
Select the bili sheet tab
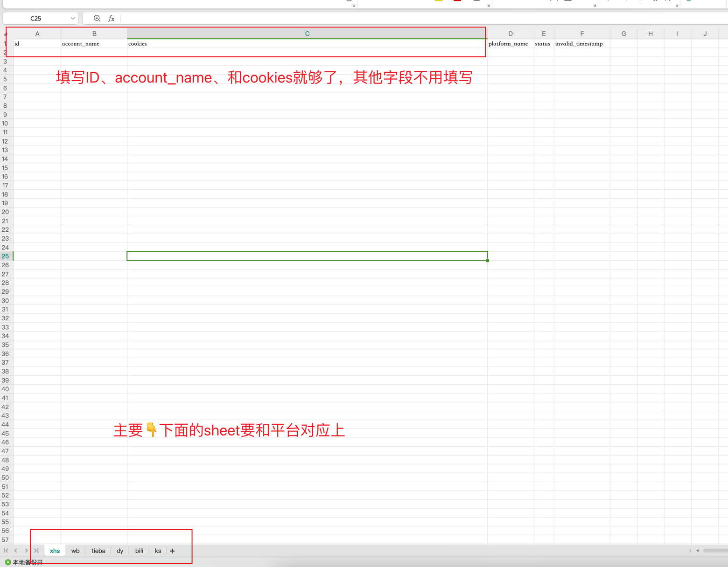[139, 551]
